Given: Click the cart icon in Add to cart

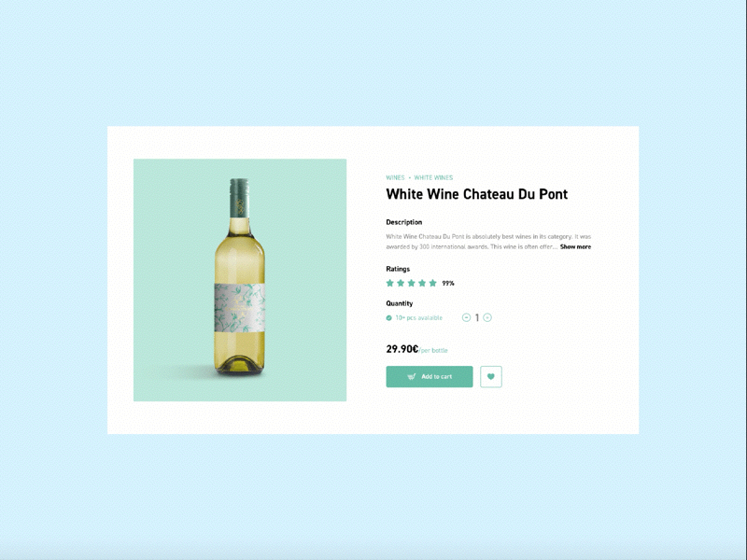Looking at the screenshot, I should point(412,377).
